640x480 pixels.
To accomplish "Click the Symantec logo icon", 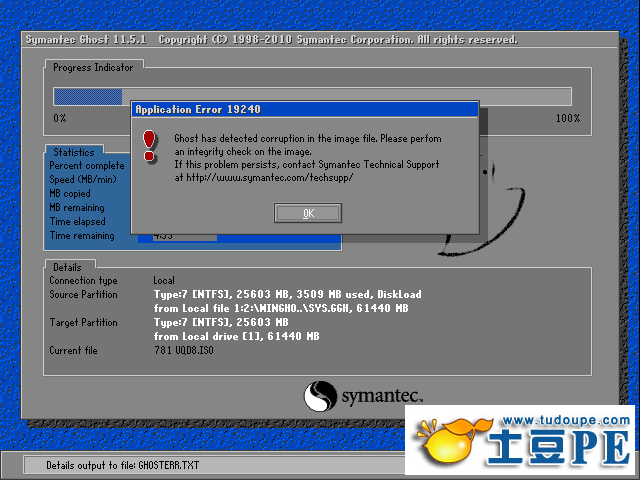I will (x=320, y=396).
